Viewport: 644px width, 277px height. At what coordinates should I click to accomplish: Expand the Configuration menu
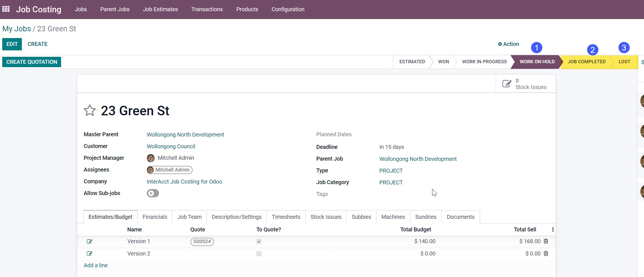tap(288, 9)
